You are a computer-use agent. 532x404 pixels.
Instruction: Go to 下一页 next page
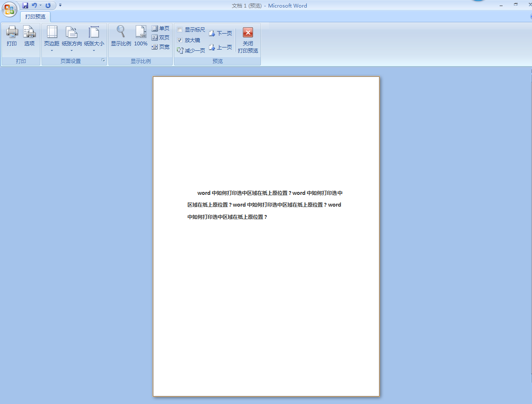click(x=221, y=34)
